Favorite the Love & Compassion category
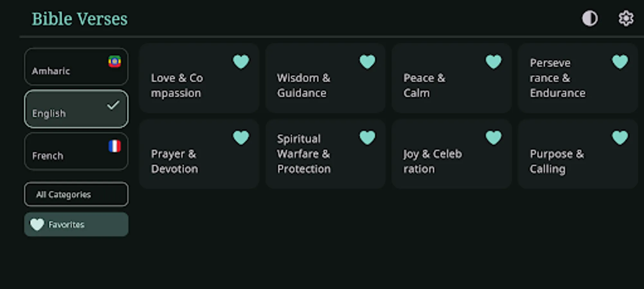 (241, 61)
